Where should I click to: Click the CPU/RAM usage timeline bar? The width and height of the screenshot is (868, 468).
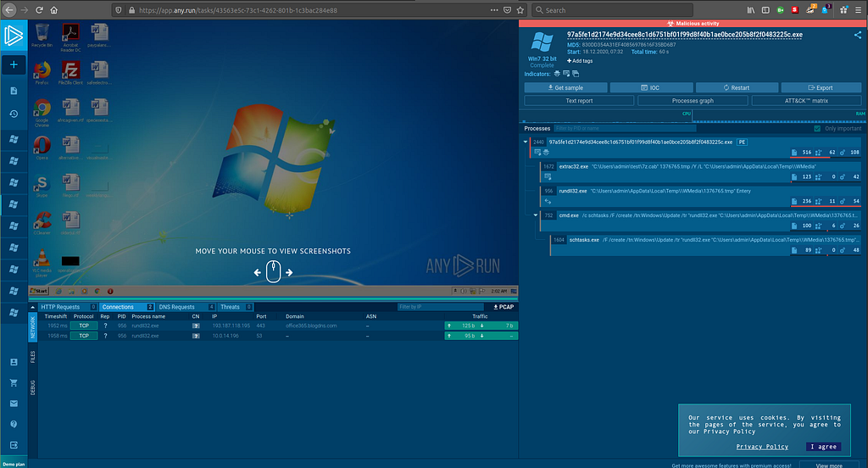pos(693,117)
